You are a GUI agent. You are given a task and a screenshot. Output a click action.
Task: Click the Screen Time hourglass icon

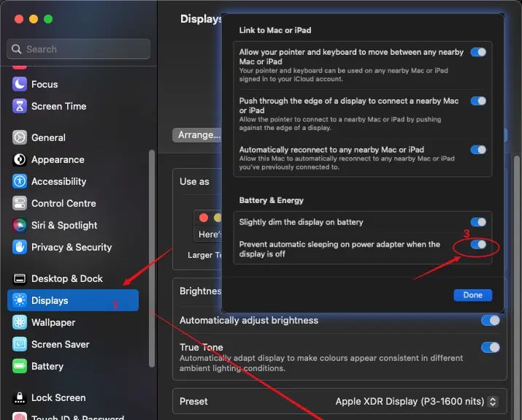point(20,106)
